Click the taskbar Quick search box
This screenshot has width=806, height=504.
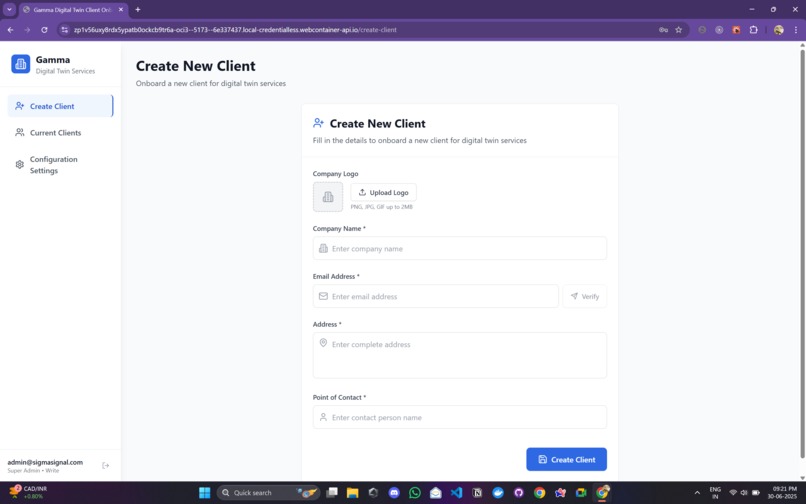click(x=268, y=493)
